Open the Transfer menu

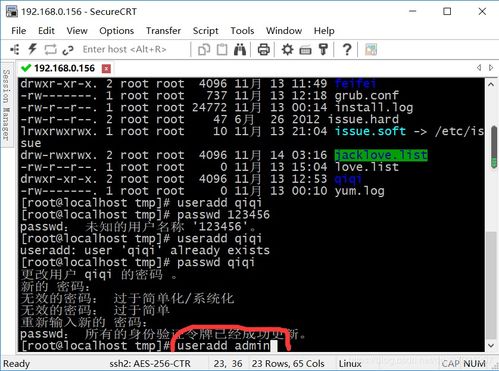pos(163,31)
